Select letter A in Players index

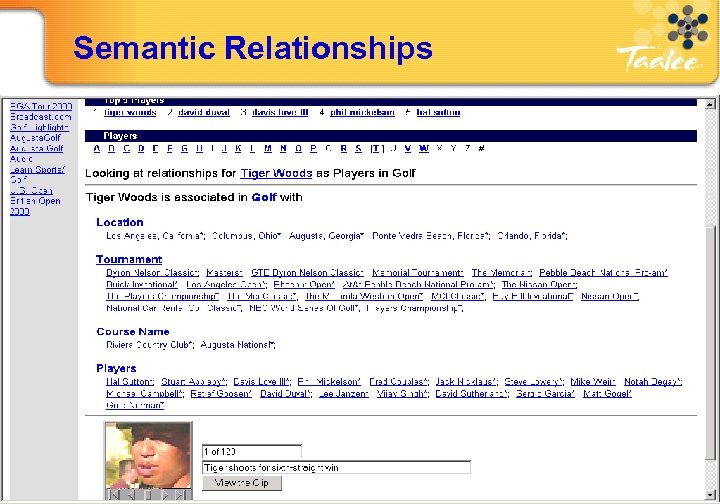(x=97, y=149)
